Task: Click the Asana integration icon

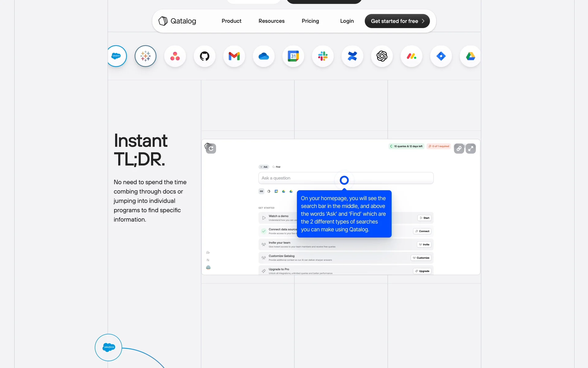Action: [x=175, y=56]
